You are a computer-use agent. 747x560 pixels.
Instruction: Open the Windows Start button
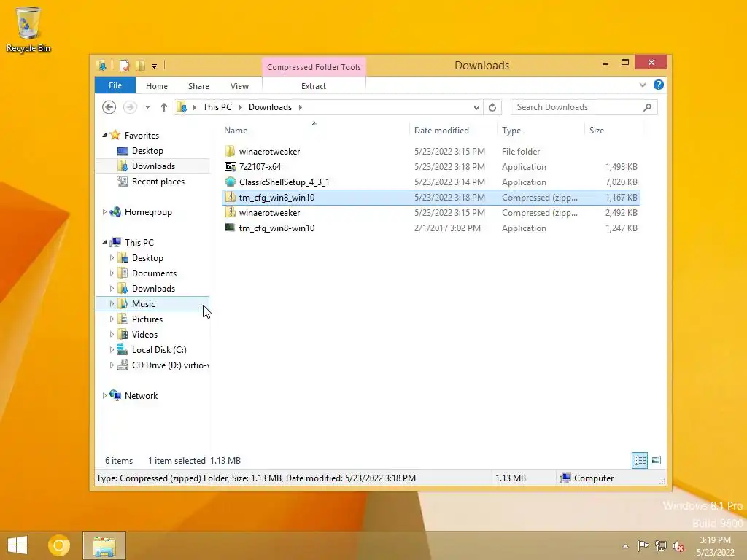(18, 545)
